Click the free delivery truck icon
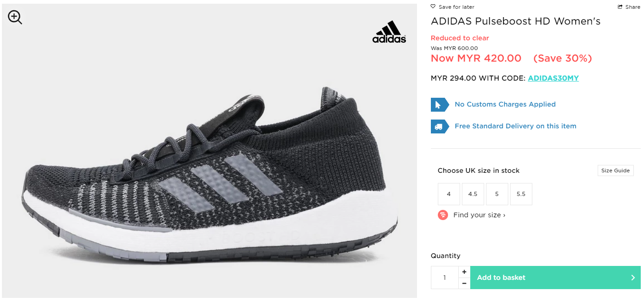Viewport: 644px width, 303px height. pyautogui.click(x=439, y=126)
